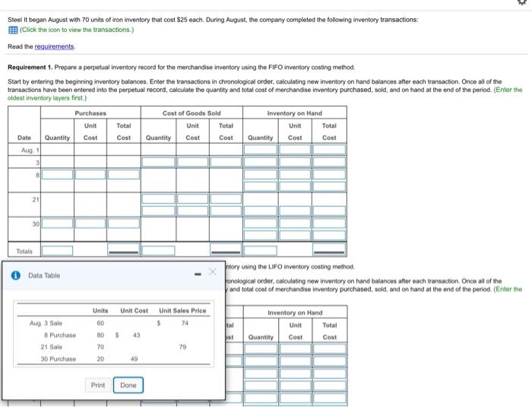Click the Print button
The width and height of the screenshot is (532, 407).
coord(98,385)
